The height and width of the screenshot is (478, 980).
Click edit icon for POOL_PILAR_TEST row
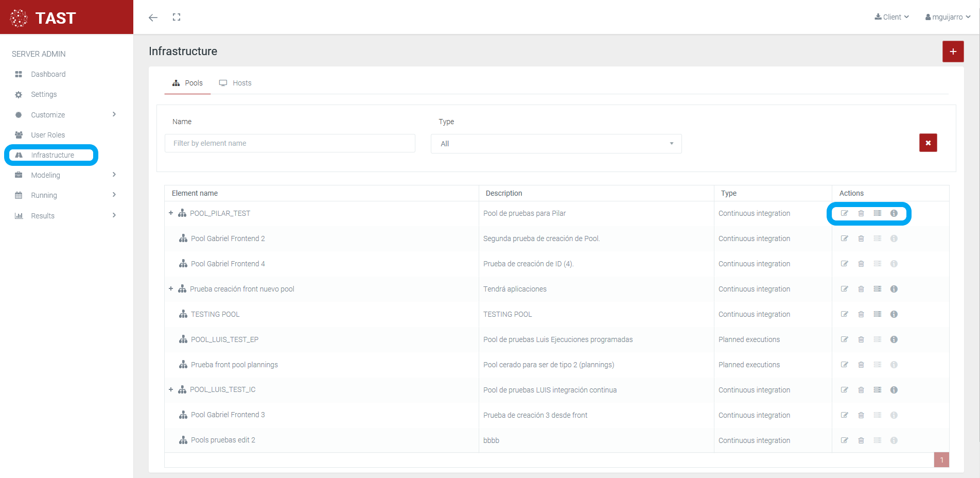point(844,213)
